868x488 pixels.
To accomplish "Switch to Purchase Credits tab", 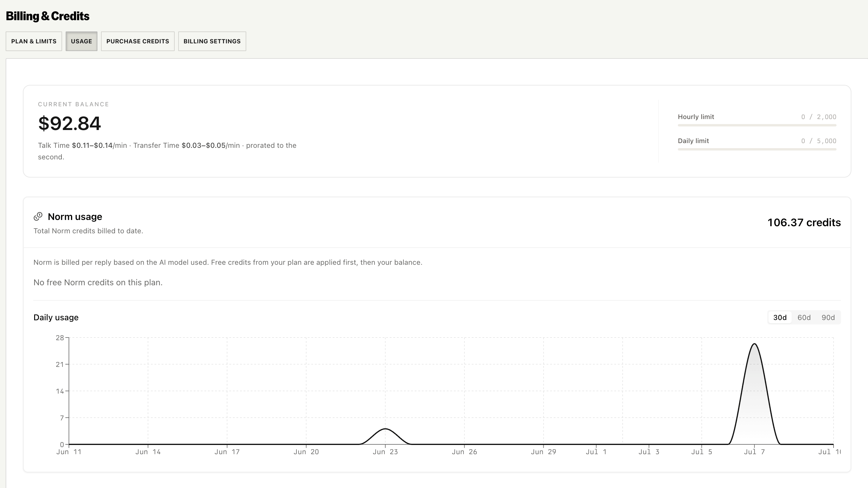I will coord(138,41).
